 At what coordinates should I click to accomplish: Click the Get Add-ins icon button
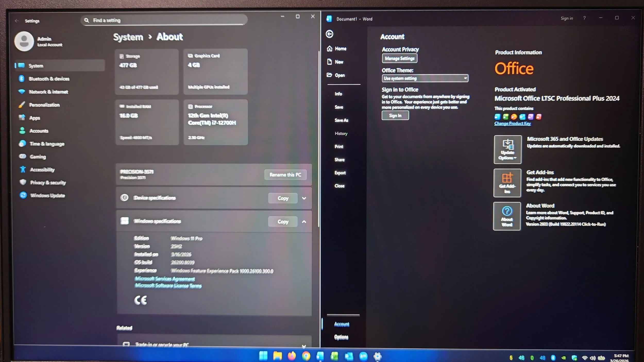(x=507, y=183)
